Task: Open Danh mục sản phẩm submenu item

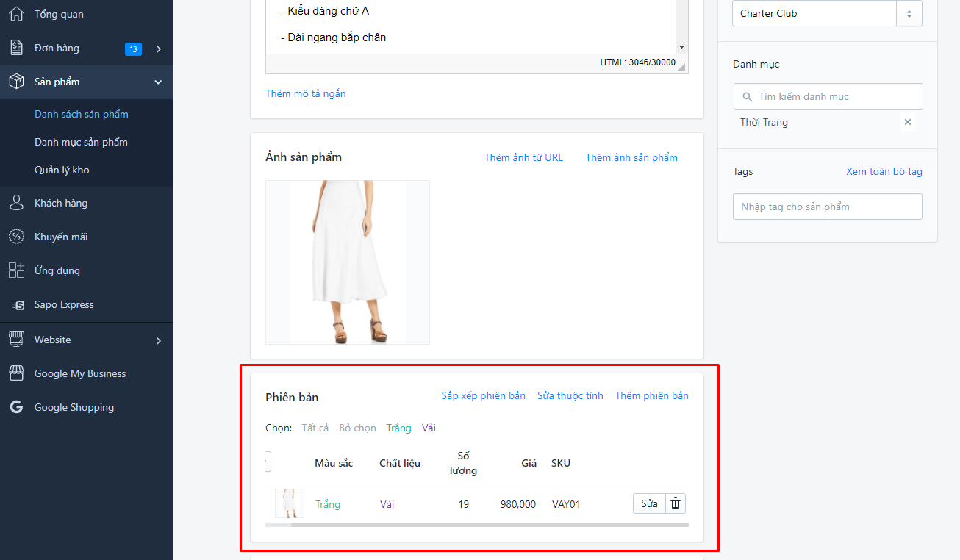Action: pyautogui.click(x=81, y=142)
